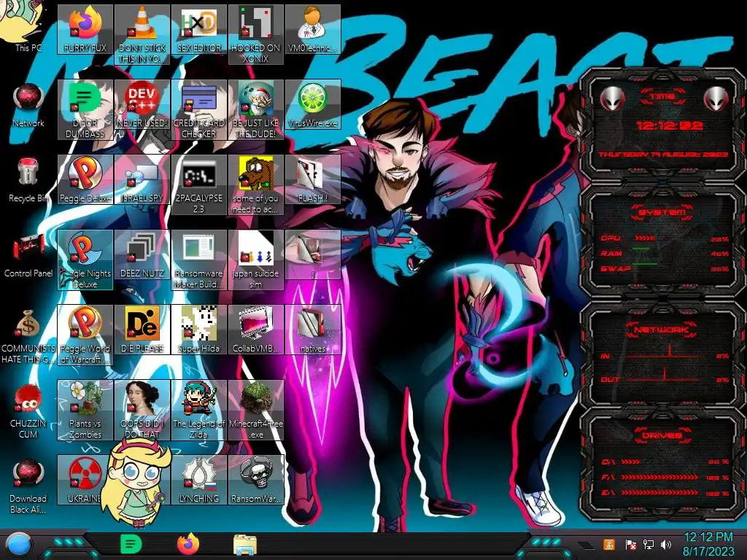The height and width of the screenshot is (560, 747).
Task: Select the ISRAEL SPY icon
Action: pyautogui.click(x=142, y=179)
